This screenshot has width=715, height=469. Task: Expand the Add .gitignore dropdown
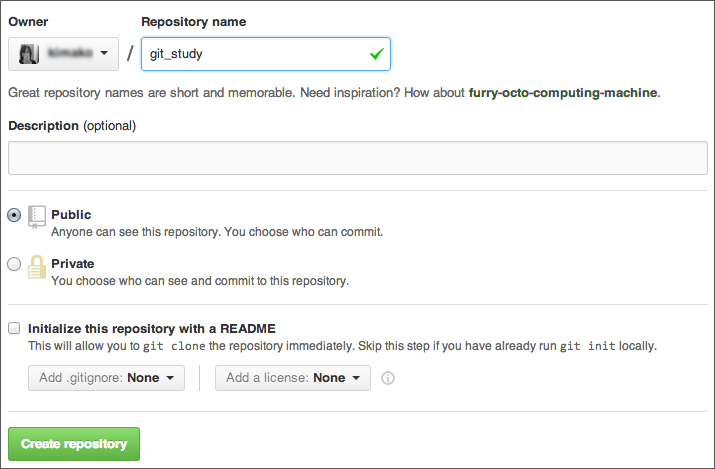point(106,378)
